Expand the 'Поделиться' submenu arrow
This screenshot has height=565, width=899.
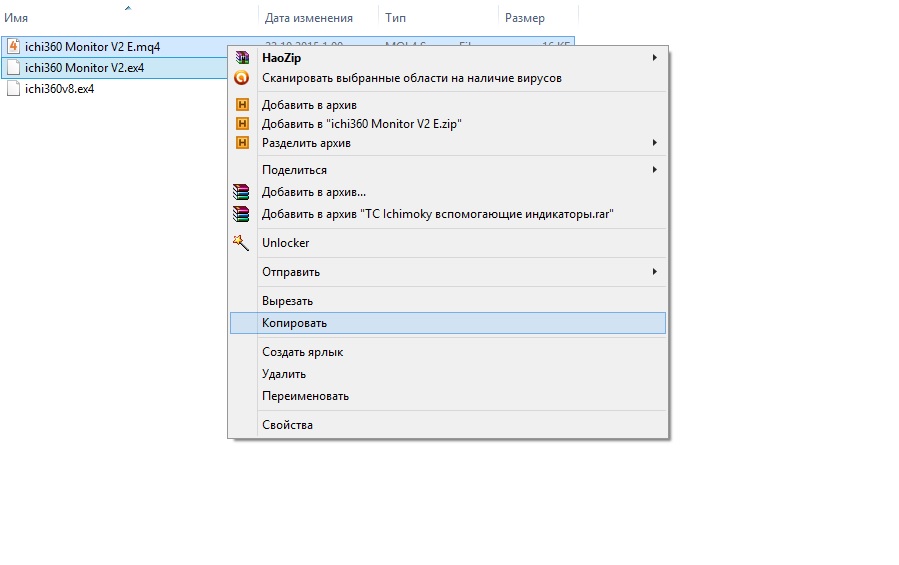click(x=654, y=169)
